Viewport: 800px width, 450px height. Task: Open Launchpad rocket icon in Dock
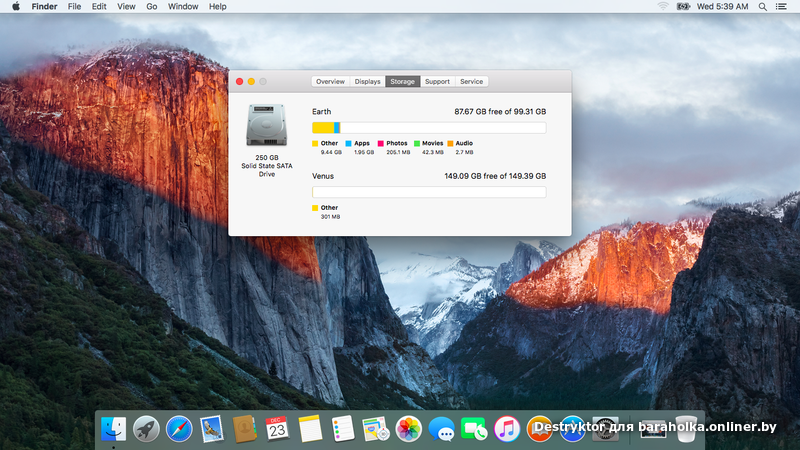pos(146,429)
